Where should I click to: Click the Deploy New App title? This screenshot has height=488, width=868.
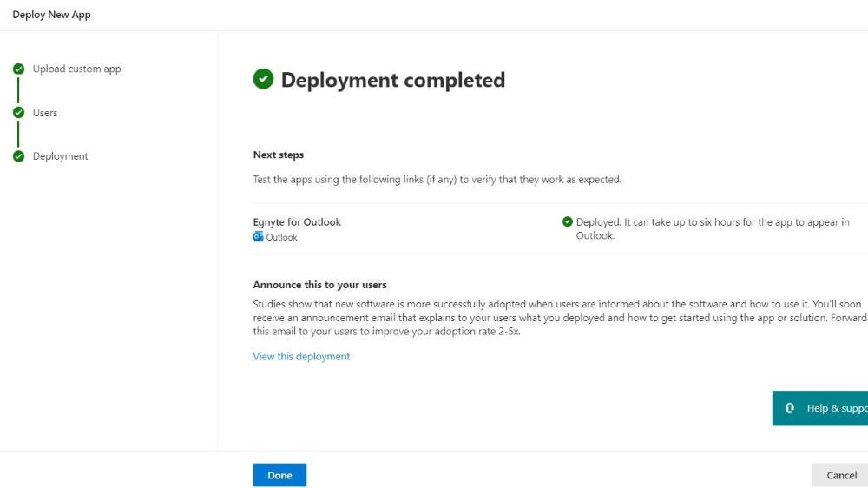(x=51, y=15)
